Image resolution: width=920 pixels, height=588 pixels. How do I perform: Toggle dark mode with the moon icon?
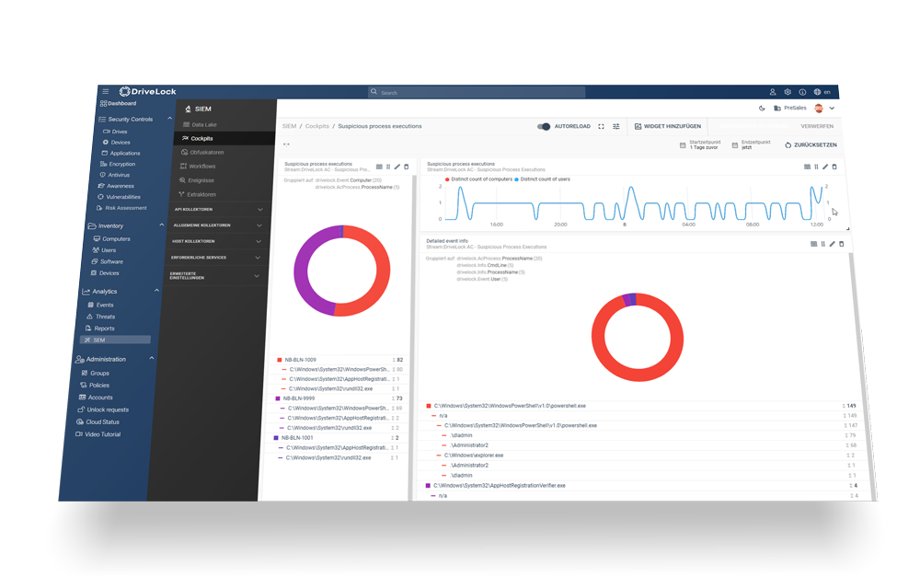[x=762, y=108]
